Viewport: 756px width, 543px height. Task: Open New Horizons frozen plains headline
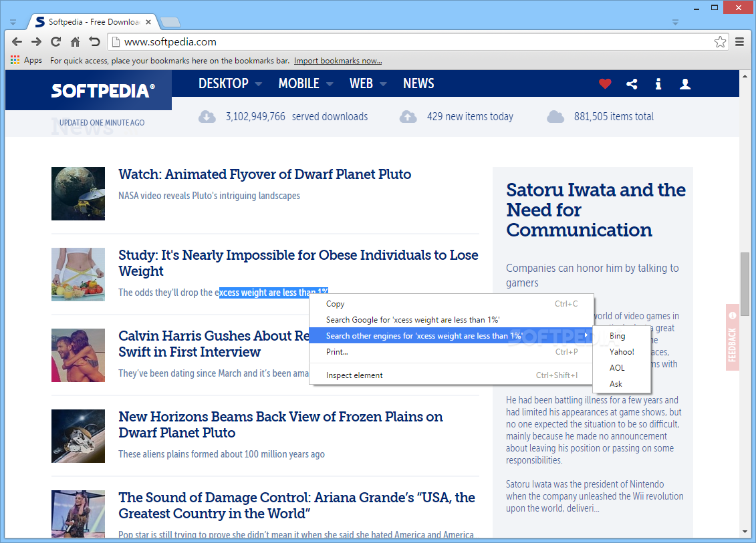[281, 425]
